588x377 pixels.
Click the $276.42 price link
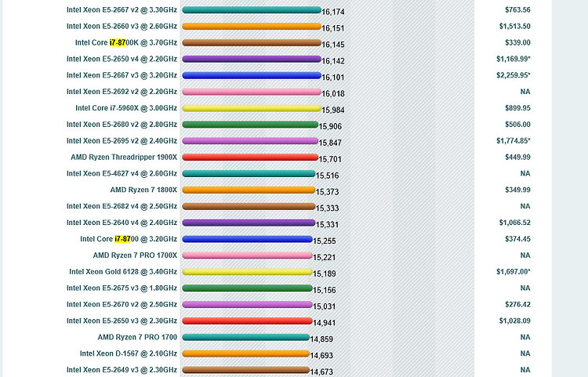(x=517, y=304)
